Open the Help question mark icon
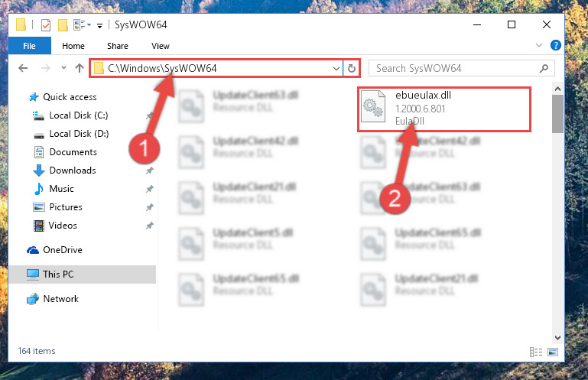 [x=555, y=45]
